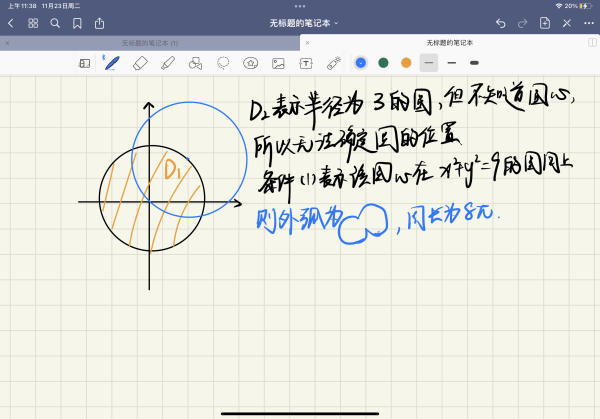Image resolution: width=600 pixels, height=419 pixels.
Task: Switch to the 无标题的笔记本 (1) tab
Action: (150, 43)
